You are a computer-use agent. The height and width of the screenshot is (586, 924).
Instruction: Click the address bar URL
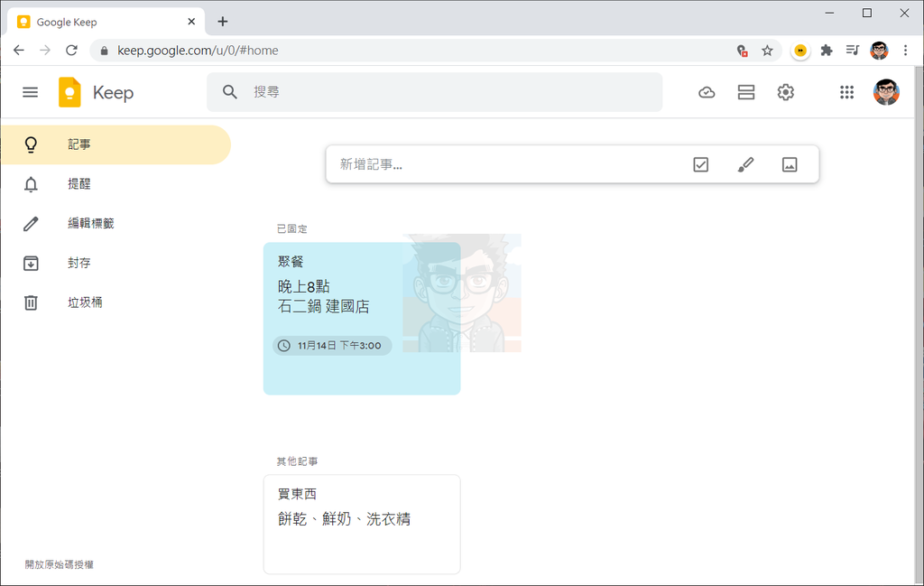pos(198,51)
